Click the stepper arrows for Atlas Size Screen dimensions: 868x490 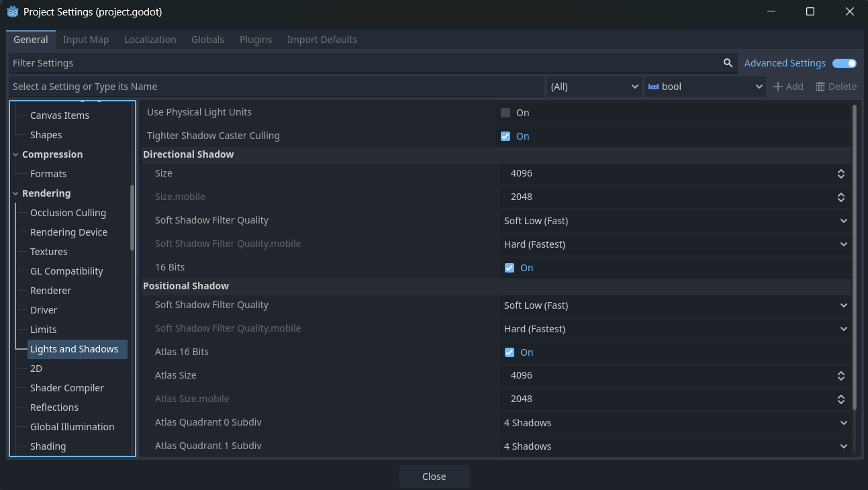click(840, 376)
